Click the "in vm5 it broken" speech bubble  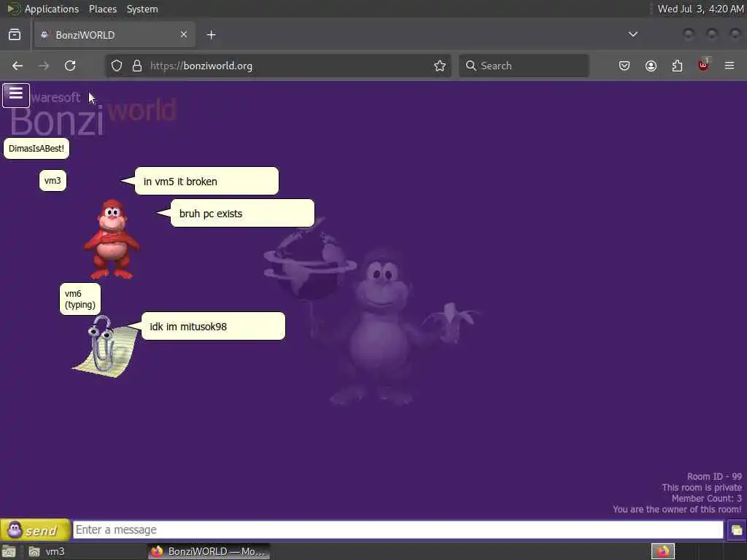pos(206,181)
